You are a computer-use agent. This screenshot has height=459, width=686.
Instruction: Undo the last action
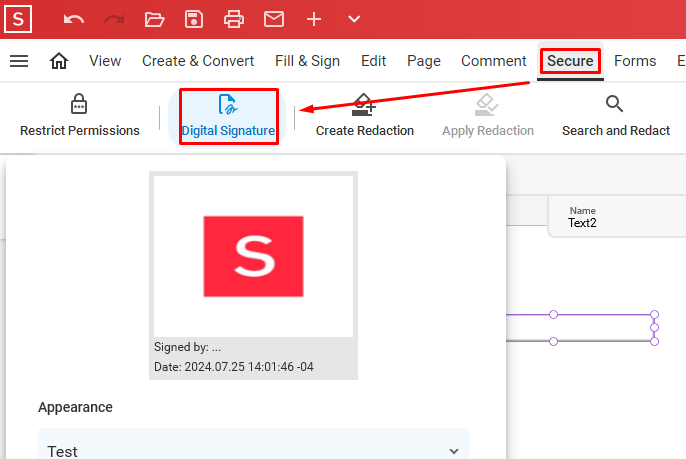[x=74, y=19]
